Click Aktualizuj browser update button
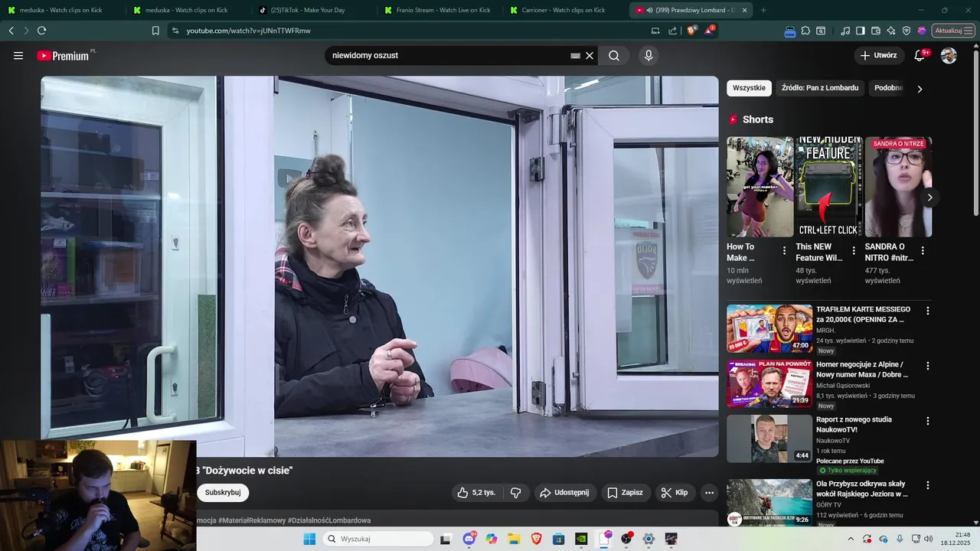 click(953, 31)
